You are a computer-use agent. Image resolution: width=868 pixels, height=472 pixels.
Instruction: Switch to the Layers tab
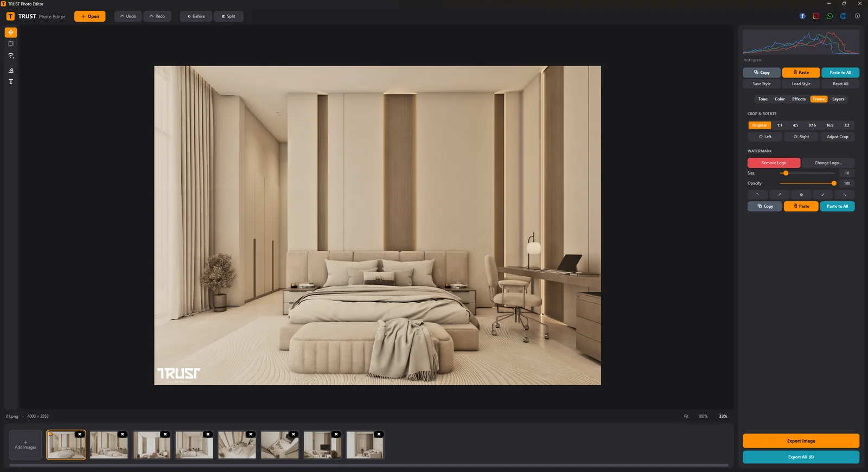(x=838, y=99)
